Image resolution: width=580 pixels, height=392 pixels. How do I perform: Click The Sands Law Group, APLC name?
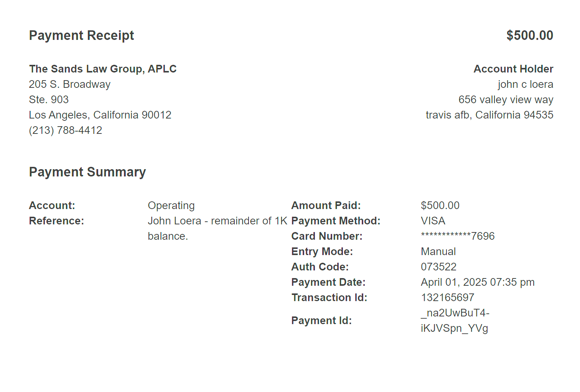tap(103, 69)
